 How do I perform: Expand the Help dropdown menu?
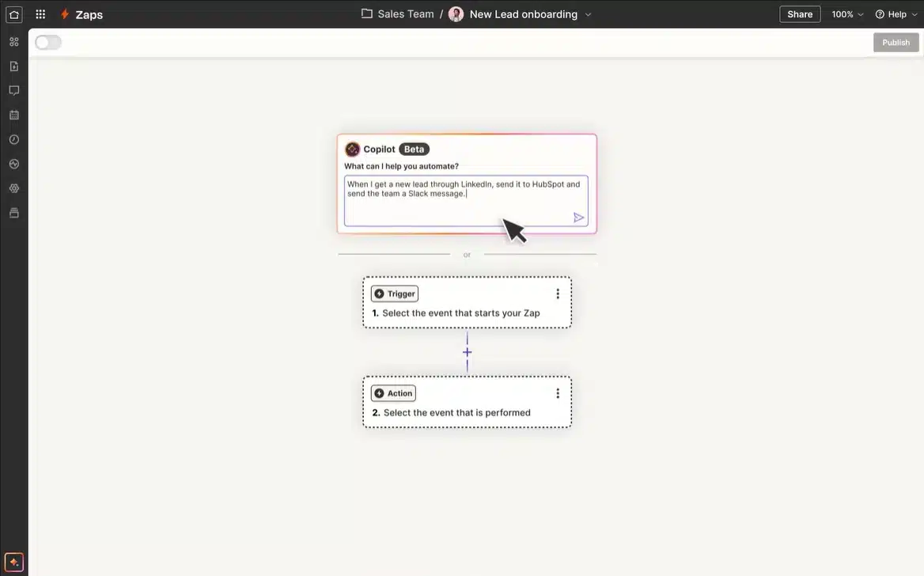click(x=896, y=13)
